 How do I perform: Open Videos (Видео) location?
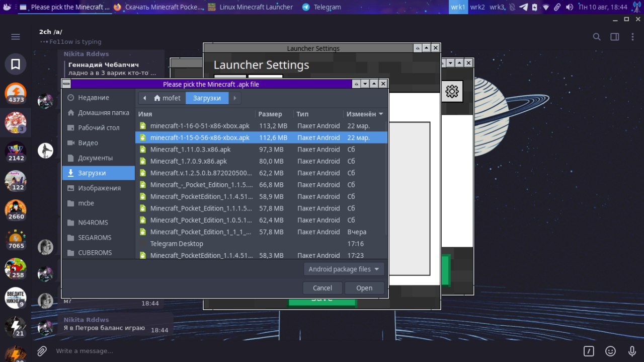coord(98,143)
